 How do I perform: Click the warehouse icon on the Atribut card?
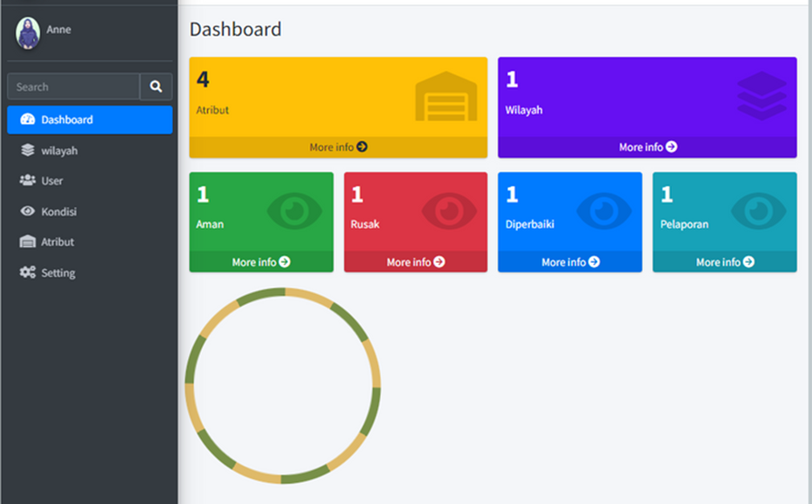[446, 97]
